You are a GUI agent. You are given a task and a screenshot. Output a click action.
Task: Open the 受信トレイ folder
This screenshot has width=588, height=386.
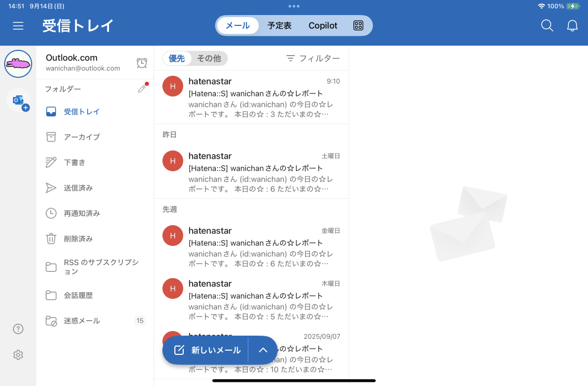click(x=95, y=112)
